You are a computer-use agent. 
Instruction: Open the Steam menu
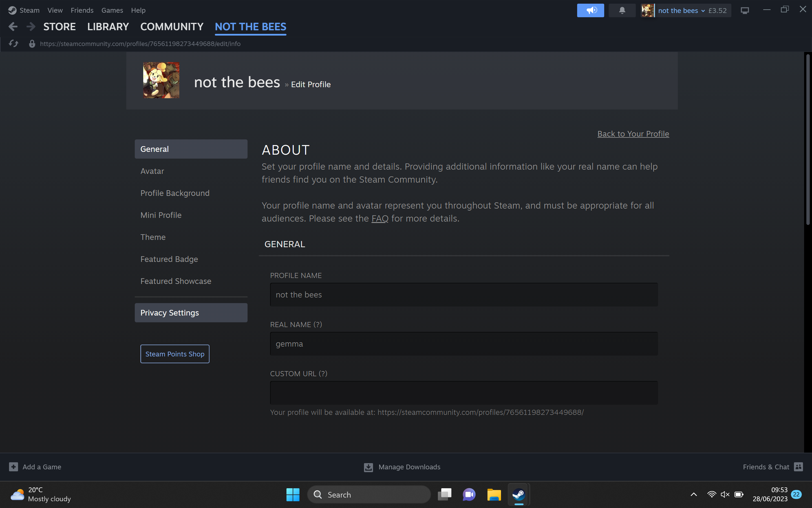point(30,10)
